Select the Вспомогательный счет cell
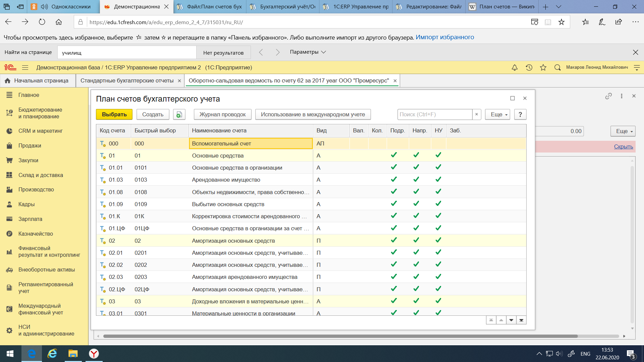644x362 pixels. 251,143
